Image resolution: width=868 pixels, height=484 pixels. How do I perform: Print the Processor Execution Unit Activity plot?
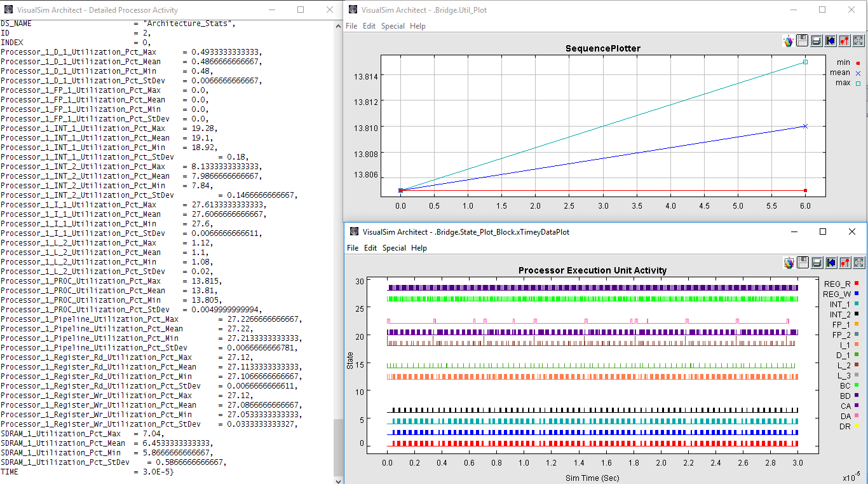[817, 263]
